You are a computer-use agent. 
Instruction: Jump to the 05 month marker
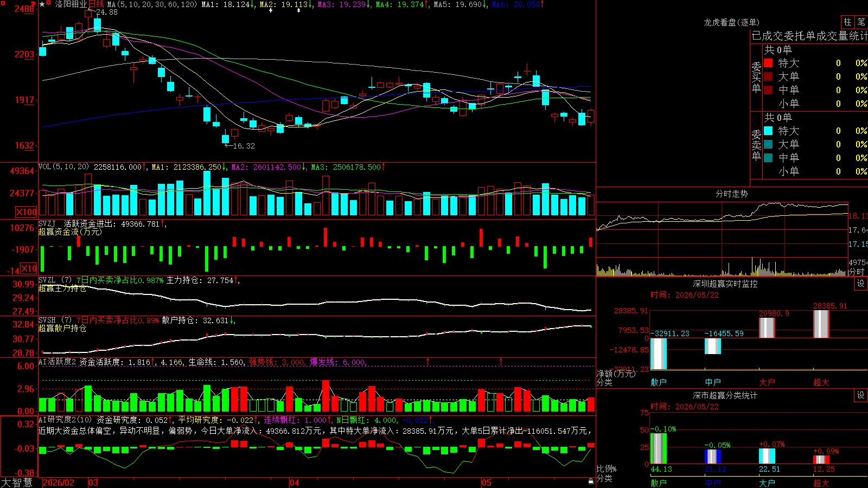point(487,483)
